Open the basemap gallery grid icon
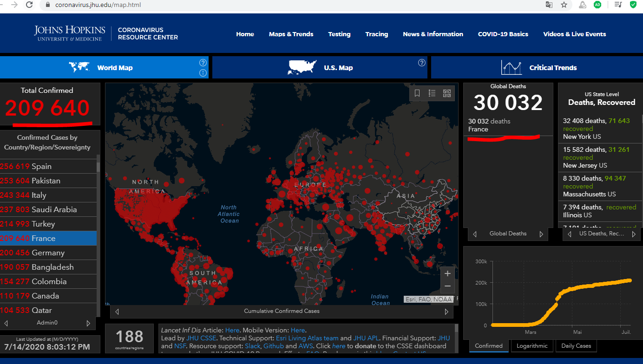This screenshot has height=364, width=643. (x=447, y=93)
